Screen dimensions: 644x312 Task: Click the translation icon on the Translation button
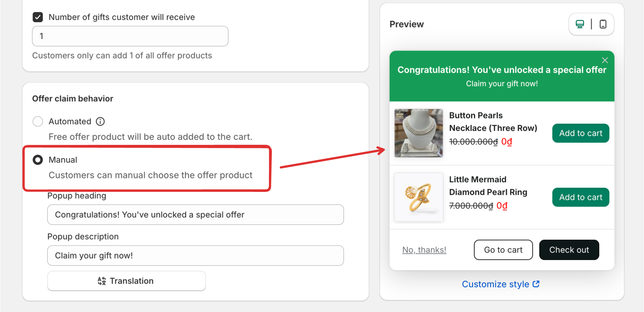(102, 281)
